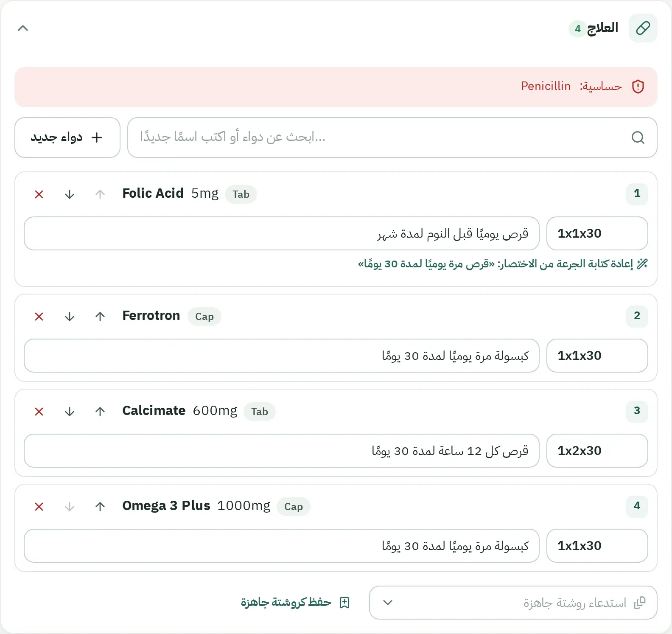The width and height of the screenshot is (672, 634).
Task: Open the استدعاء روشتة جاهزة dropdown
Action: click(513, 603)
